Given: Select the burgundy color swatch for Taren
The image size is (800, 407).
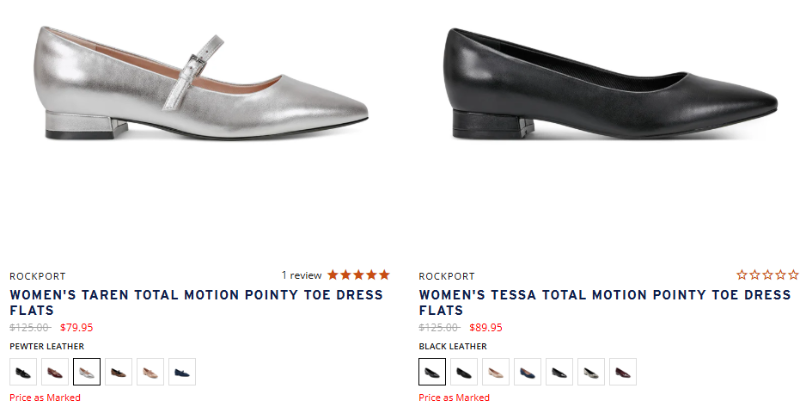Looking at the screenshot, I should click(x=55, y=372).
